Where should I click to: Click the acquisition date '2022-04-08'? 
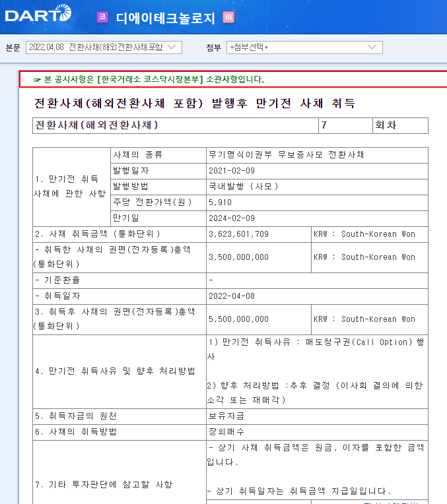(232, 296)
